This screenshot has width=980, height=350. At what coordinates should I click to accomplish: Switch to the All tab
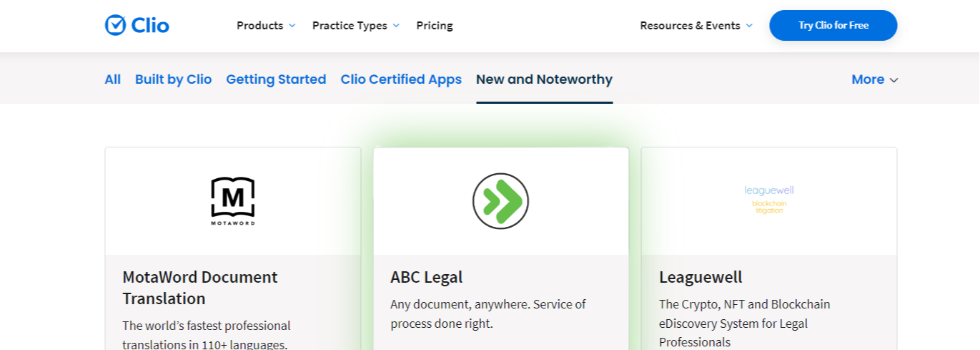[112, 79]
